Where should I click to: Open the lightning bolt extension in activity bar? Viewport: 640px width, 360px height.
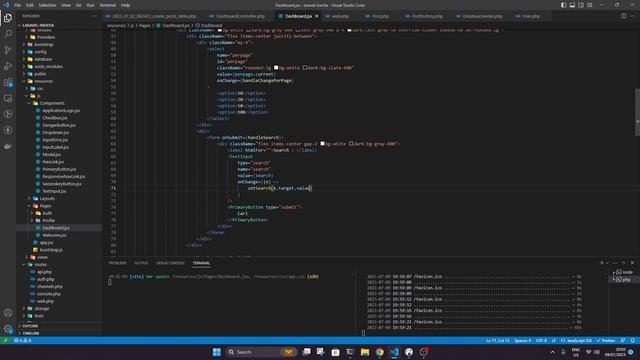tap(8, 130)
